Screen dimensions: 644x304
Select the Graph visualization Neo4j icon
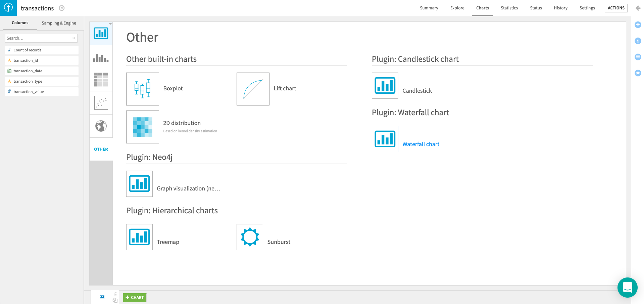tap(139, 184)
